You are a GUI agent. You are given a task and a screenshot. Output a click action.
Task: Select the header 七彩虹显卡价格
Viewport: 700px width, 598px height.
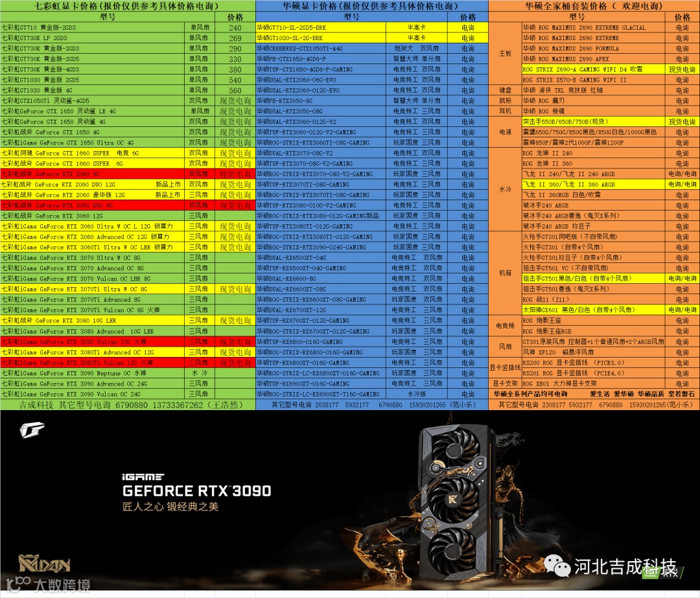128,6
